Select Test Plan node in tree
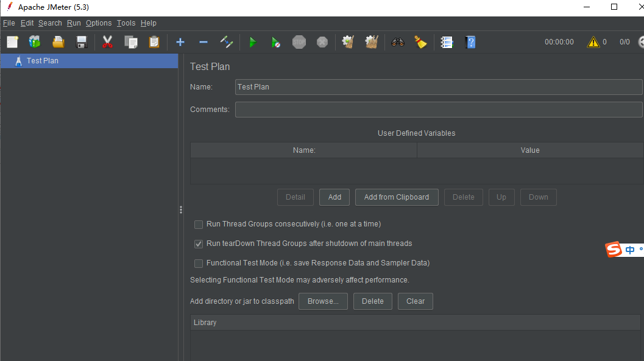Screen dimensions: 644x361 (89, 61)
